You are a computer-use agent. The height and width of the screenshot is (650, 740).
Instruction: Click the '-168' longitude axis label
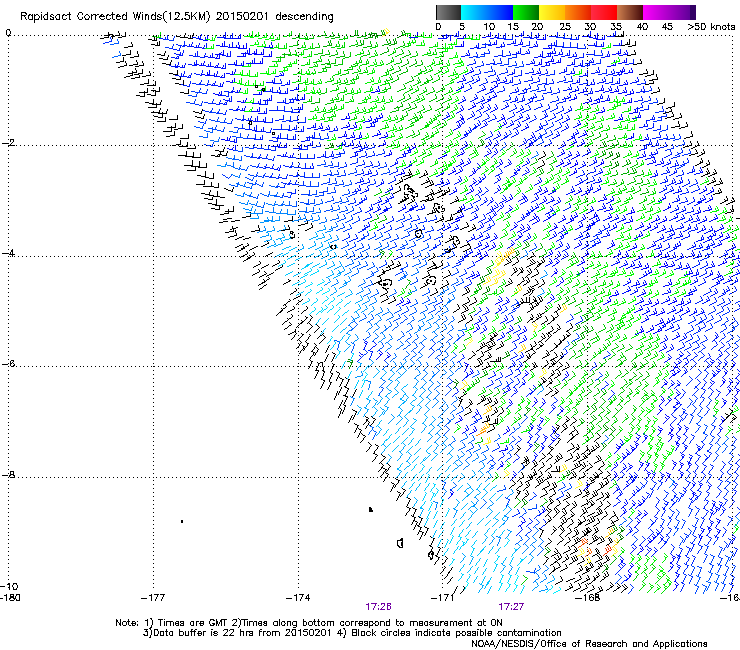[588, 598]
